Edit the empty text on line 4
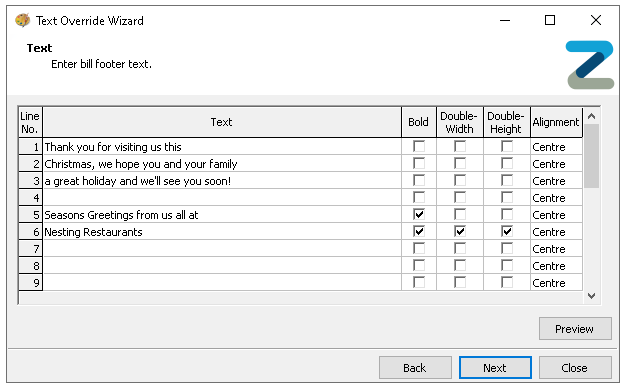The image size is (622, 385). point(222,197)
